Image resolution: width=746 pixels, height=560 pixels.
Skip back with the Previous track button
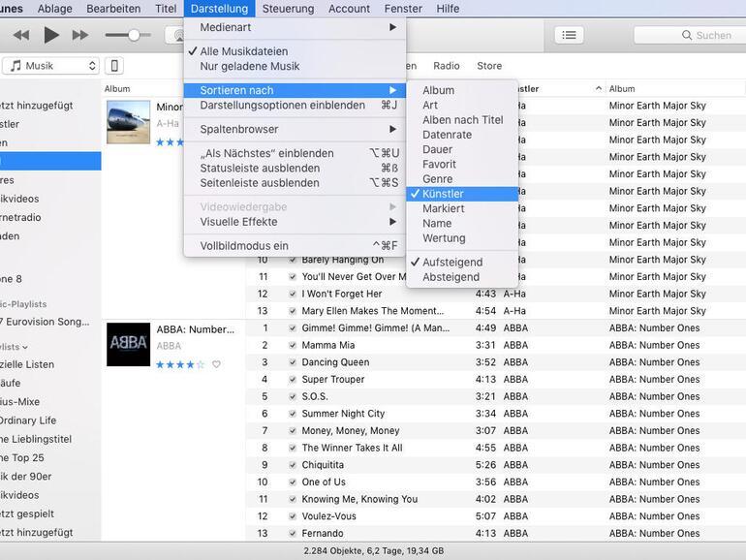20,35
